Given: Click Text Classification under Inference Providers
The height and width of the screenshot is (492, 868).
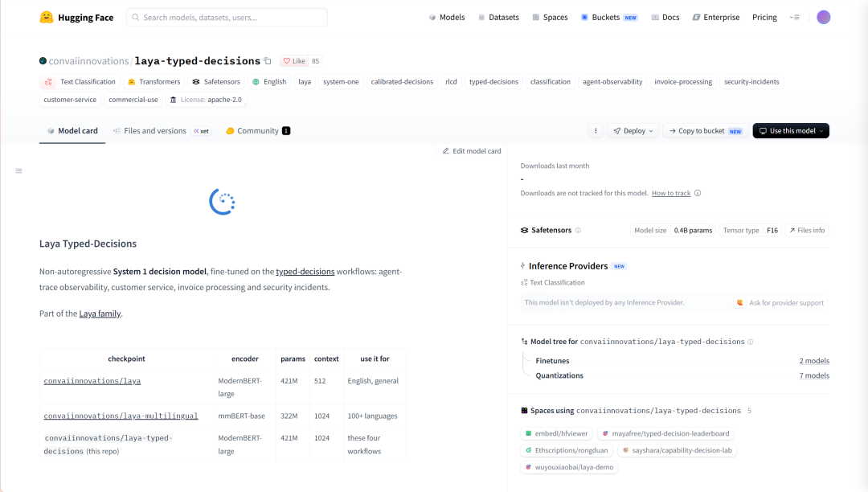Looking at the screenshot, I should [x=552, y=282].
